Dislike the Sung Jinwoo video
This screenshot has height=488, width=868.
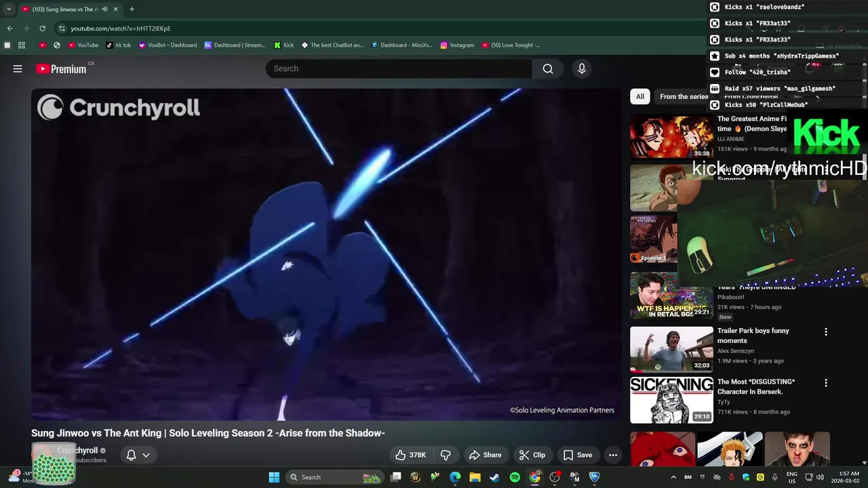446,455
